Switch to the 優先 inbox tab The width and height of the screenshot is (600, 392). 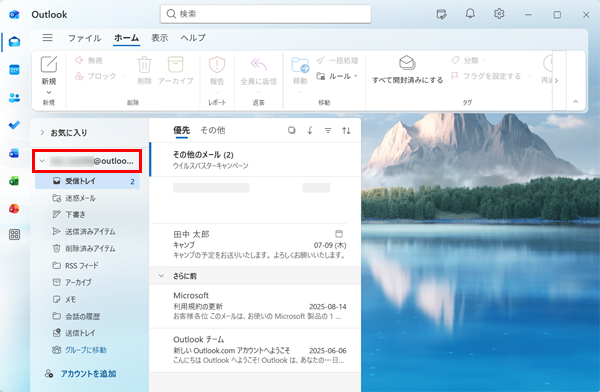click(182, 130)
